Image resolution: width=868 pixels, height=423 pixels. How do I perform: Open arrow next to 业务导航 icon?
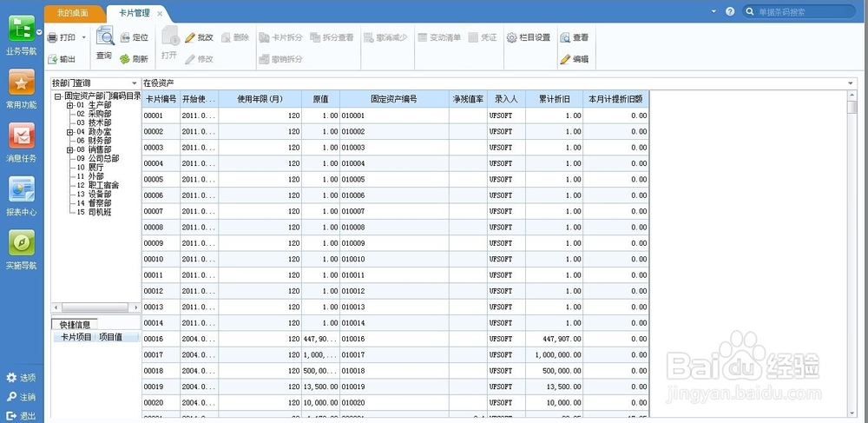pyautogui.click(x=39, y=32)
